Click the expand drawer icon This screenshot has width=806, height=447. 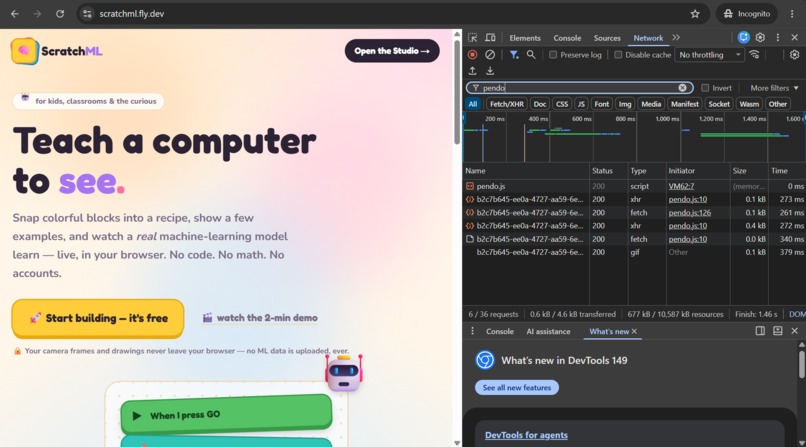pyautogui.click(x=777, y=331)
